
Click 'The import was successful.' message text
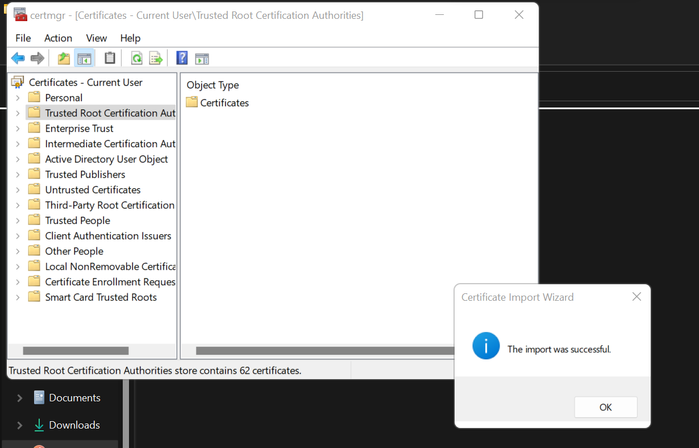pyautogui.click(x=559, y=349)
